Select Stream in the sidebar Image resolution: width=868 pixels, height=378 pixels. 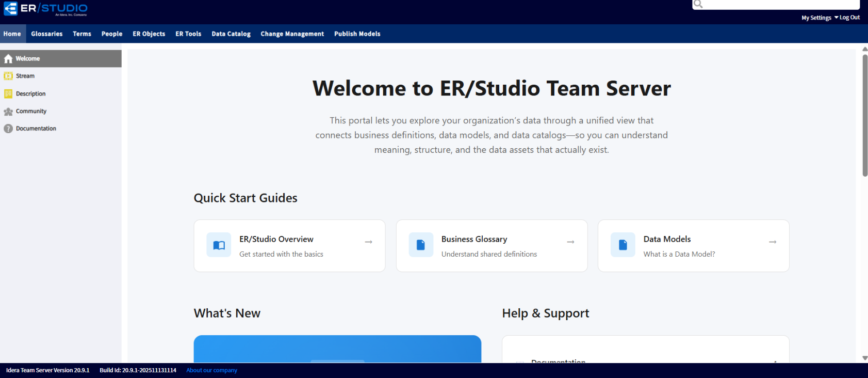(61, 76)
